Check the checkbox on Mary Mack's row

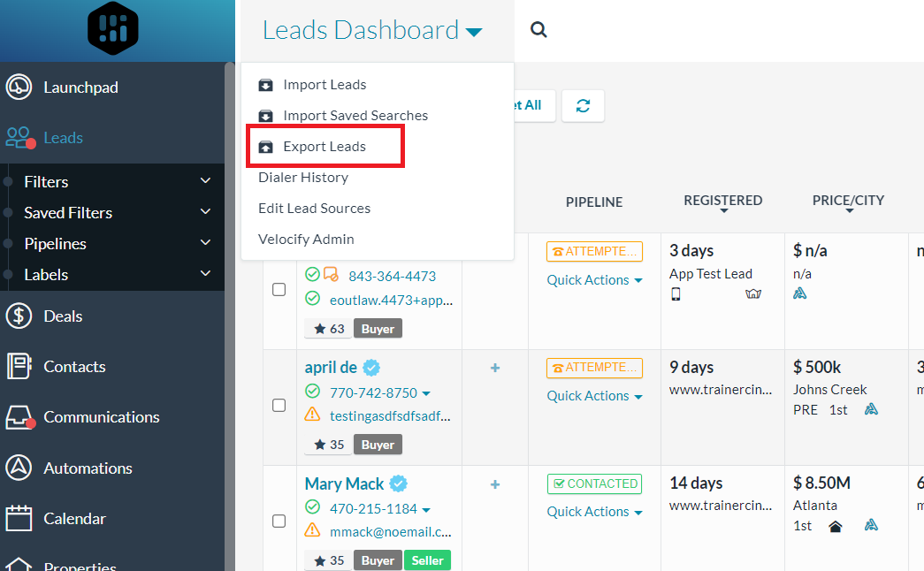279,522
